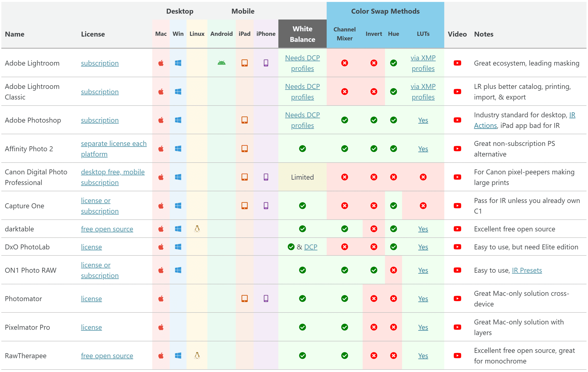Open the LUTs 'Yes' link for Adobe Photoshop
Image resolution: width=588 pixels, height=372 pixels.
pyautogui.click(x=423, y=120)
